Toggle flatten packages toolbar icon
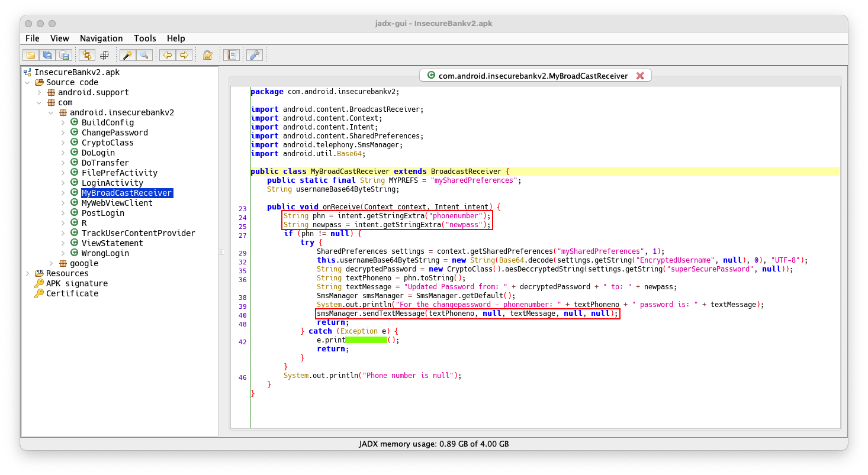 point(104,55)
